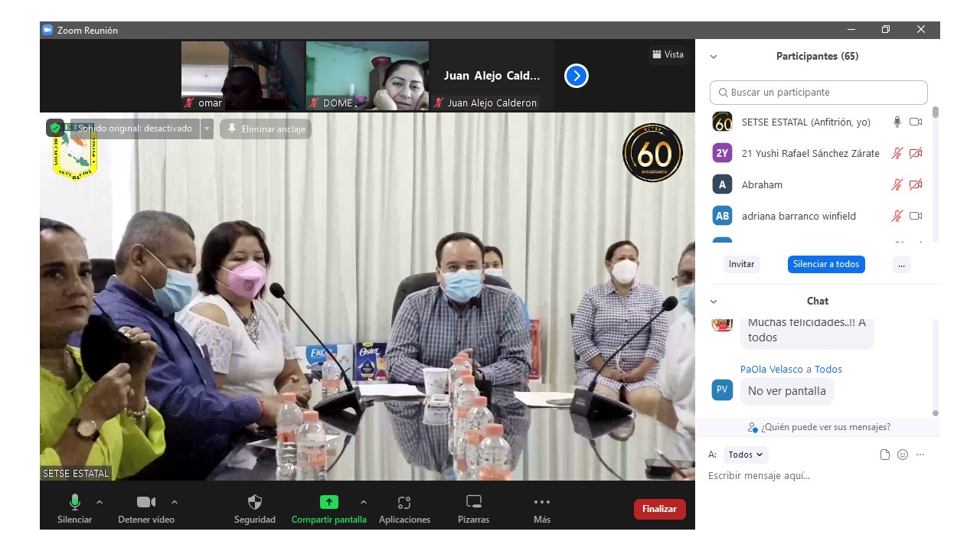Maximize the Zoom Reunión window
Image resolution: width=980 pixels, height=551 pixels.
click(x=886, y=30)
